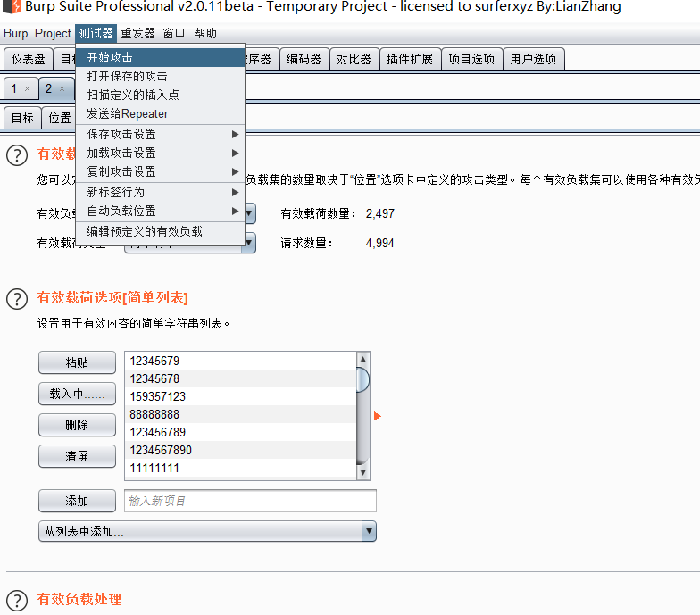Switch to the 仪表盘 tab

point(29,59)
